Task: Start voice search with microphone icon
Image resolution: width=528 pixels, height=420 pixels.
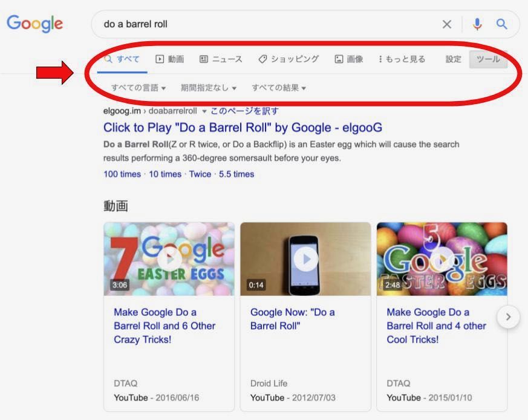Action: 477,24
